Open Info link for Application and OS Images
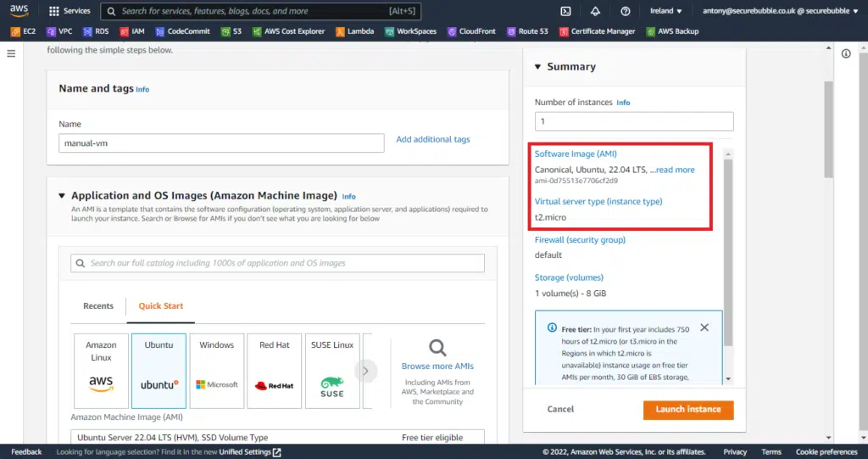This screenshot has width=868, height=459. pos(348,197)
